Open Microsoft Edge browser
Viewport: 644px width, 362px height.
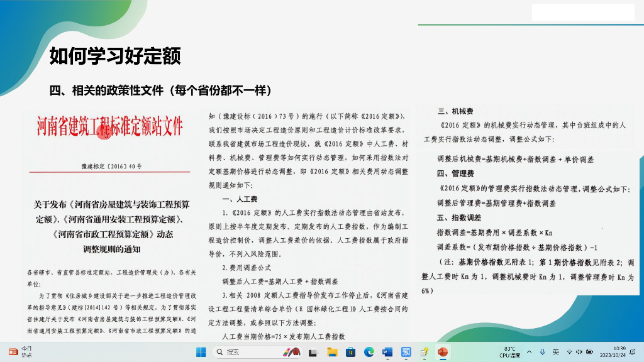click(x=369, y=352)
